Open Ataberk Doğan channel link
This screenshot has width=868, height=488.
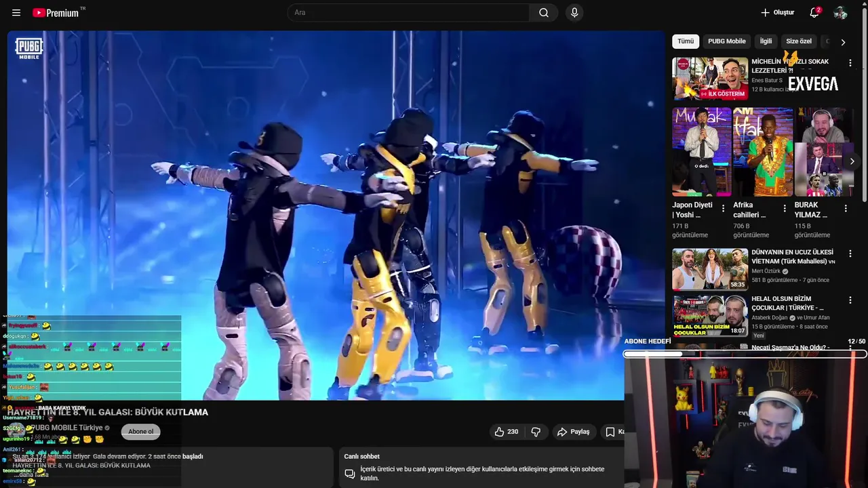coord(770,317)
